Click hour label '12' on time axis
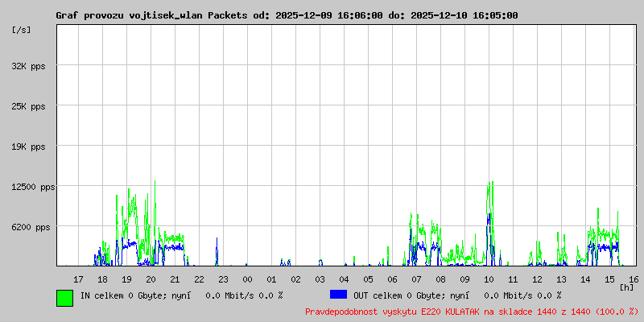 [537, 279]
